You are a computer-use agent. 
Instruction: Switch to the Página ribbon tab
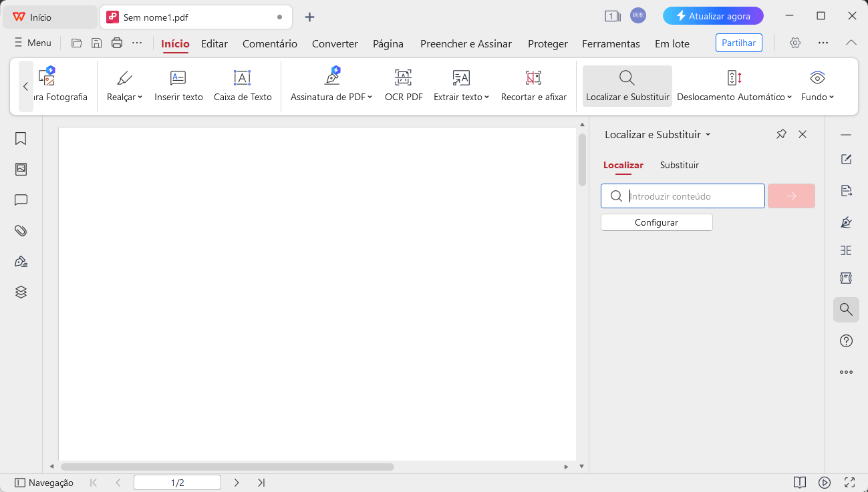tap(388, 43)
